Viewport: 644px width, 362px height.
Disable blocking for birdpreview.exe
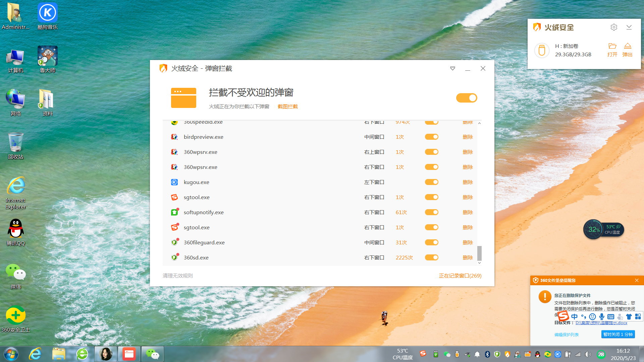(x=432, y=137)
